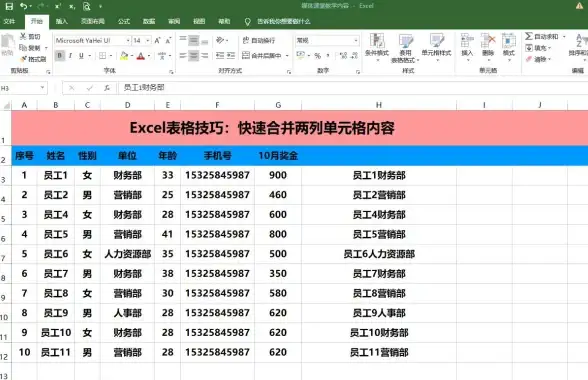Toggle top vertical alignment

[x=183, y=39]
